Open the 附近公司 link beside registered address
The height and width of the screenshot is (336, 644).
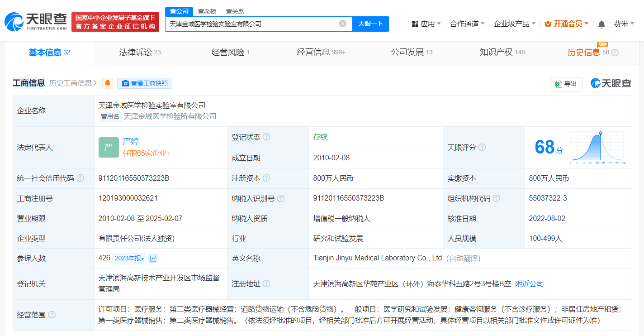pos(530,283)
